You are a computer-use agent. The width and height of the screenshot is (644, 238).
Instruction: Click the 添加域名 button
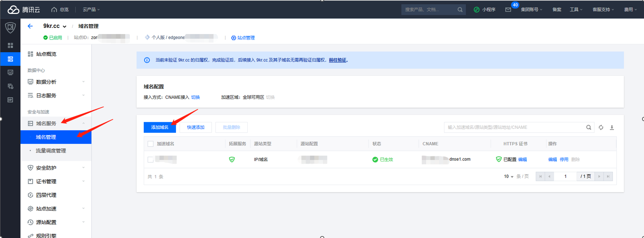(160, 127)
